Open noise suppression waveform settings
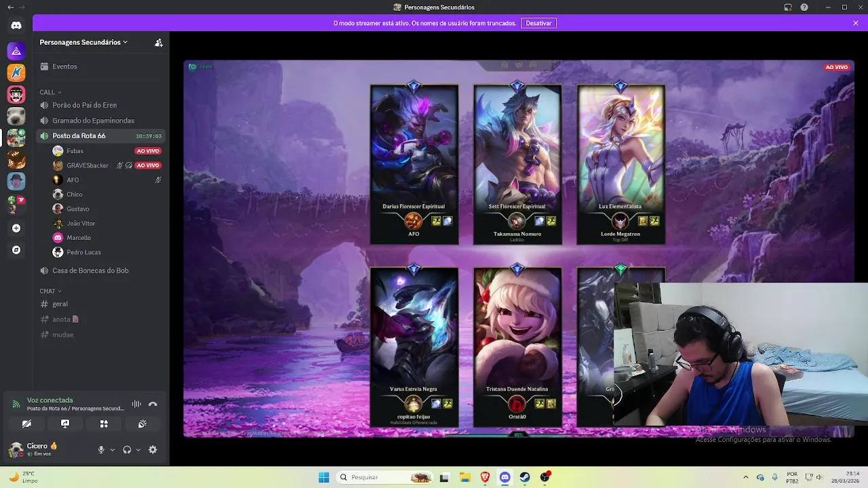Viewport: 868px width, 488px height. point(136,404)
